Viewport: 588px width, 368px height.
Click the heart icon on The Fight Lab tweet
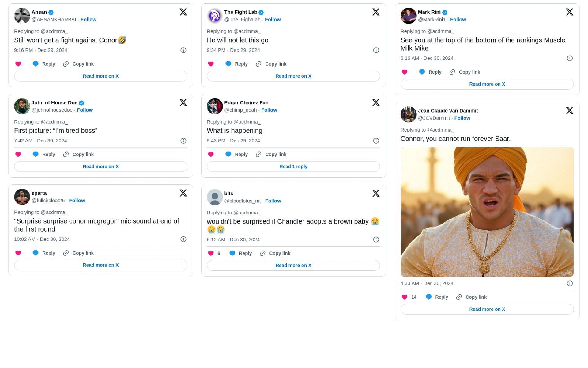tap(211, 63)
